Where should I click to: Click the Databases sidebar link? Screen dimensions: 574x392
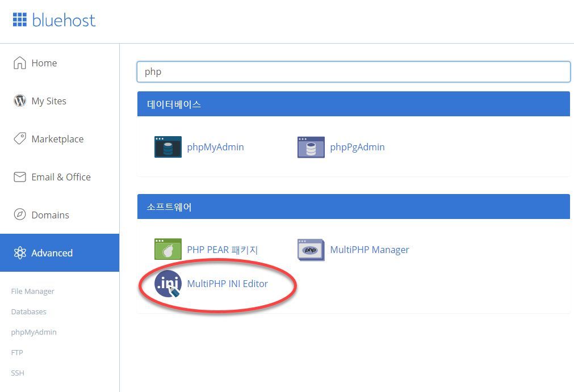tap(28, 311)
